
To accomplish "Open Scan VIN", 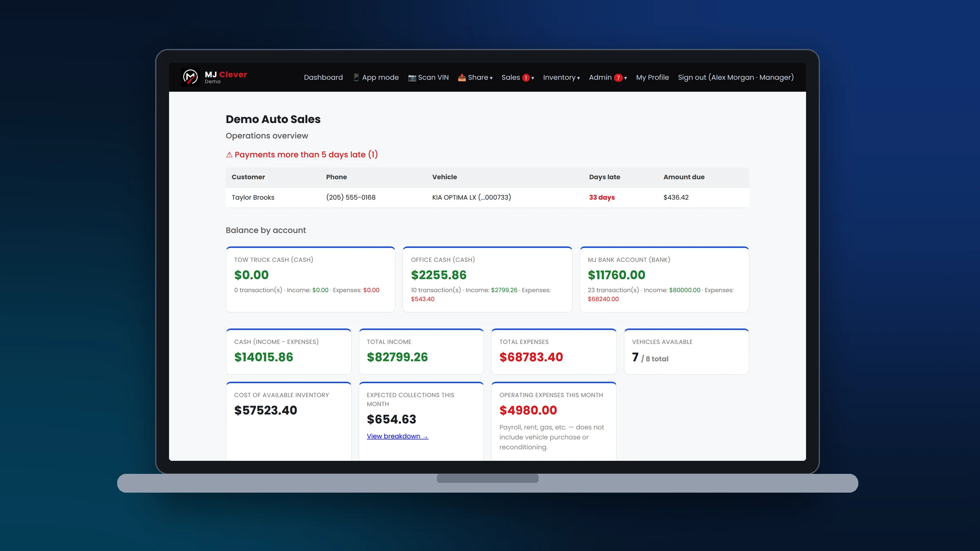I will (428, 78).
